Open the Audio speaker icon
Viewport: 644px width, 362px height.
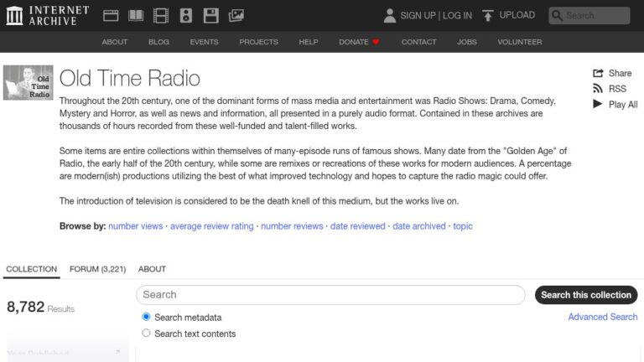point(186,15)
